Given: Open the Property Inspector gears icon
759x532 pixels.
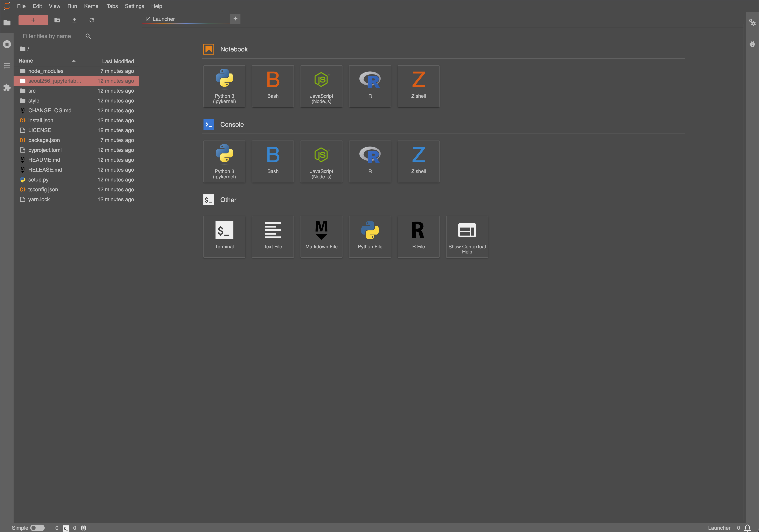Looking at the screenshot, I should point(752,22).
